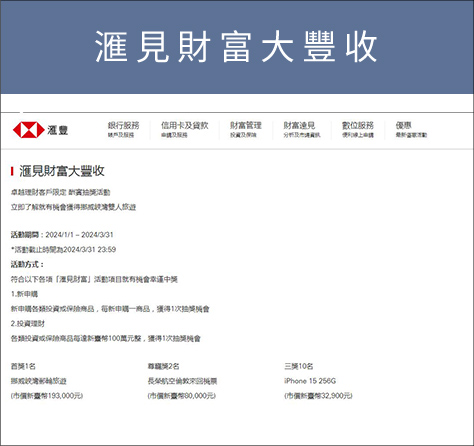
Task: Open the 優惠 navigation menu
Action: tap(411, 129)
